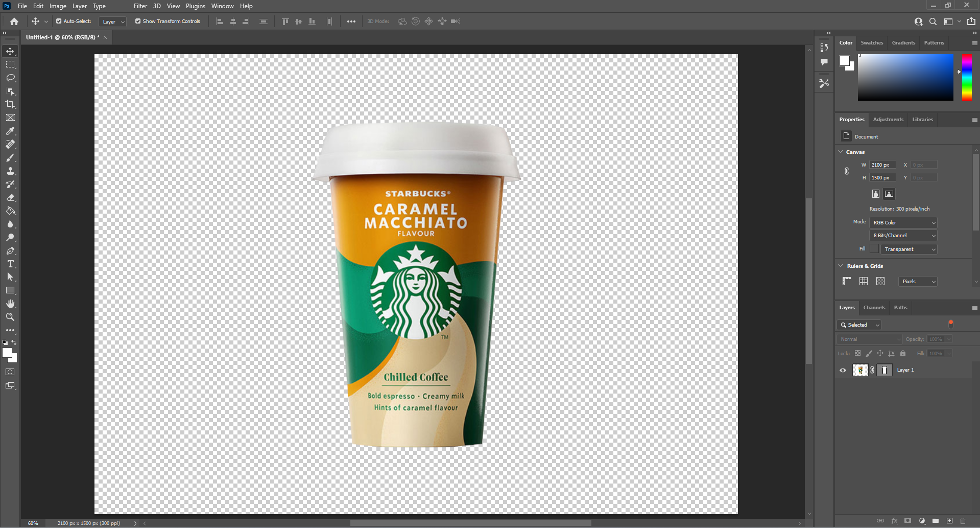Select the Crop tool
980x528 pixels.
click(x=10, y=104)
